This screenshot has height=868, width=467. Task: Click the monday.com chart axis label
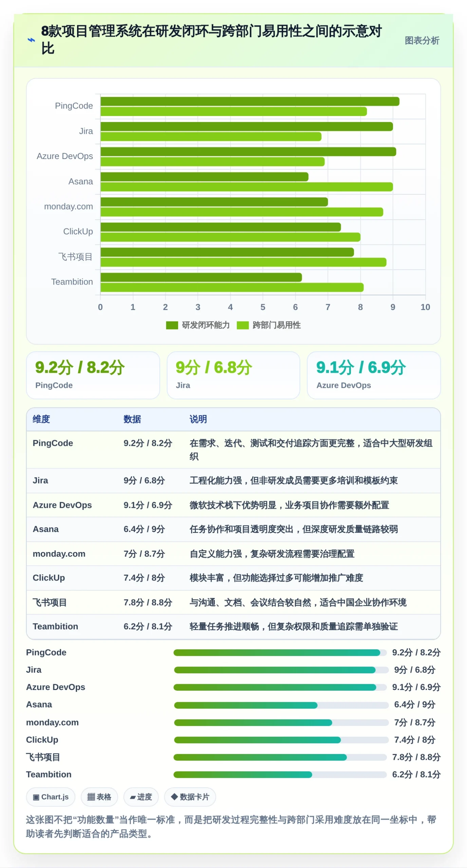coord(69,206)
